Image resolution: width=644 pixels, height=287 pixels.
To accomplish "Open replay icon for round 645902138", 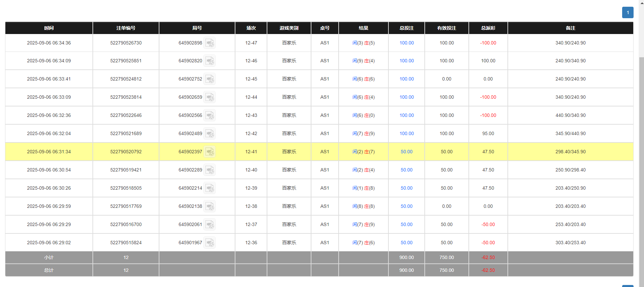I will tap(210, 206).
